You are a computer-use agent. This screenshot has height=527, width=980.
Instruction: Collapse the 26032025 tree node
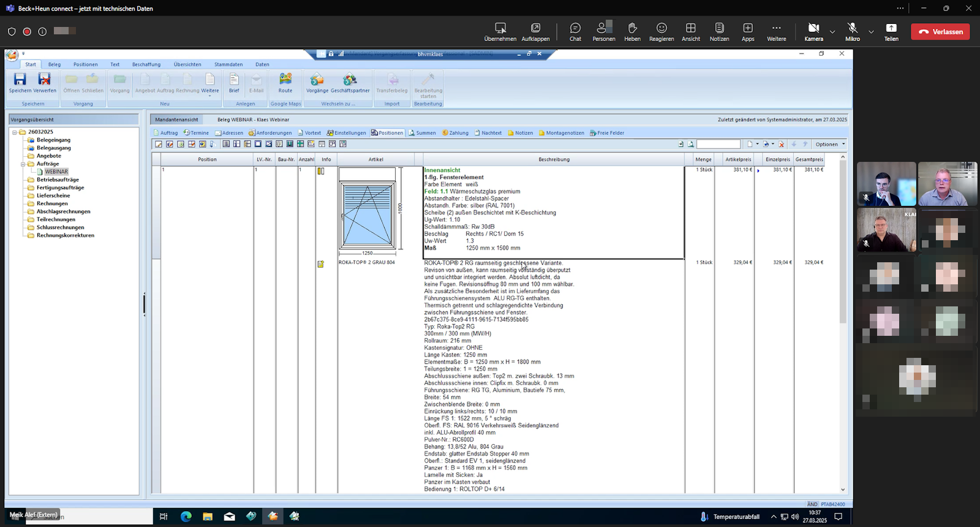tap(15, 132)
